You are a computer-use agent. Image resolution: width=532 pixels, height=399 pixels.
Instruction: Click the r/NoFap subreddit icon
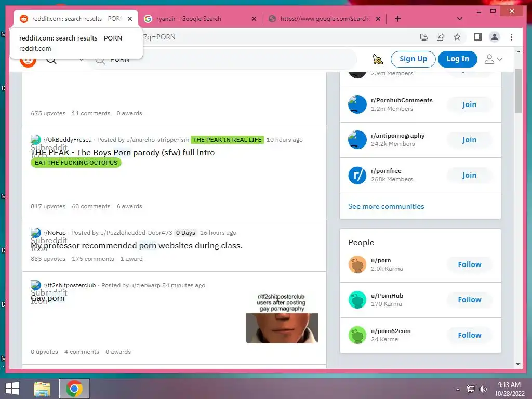[x=36, y=233]
